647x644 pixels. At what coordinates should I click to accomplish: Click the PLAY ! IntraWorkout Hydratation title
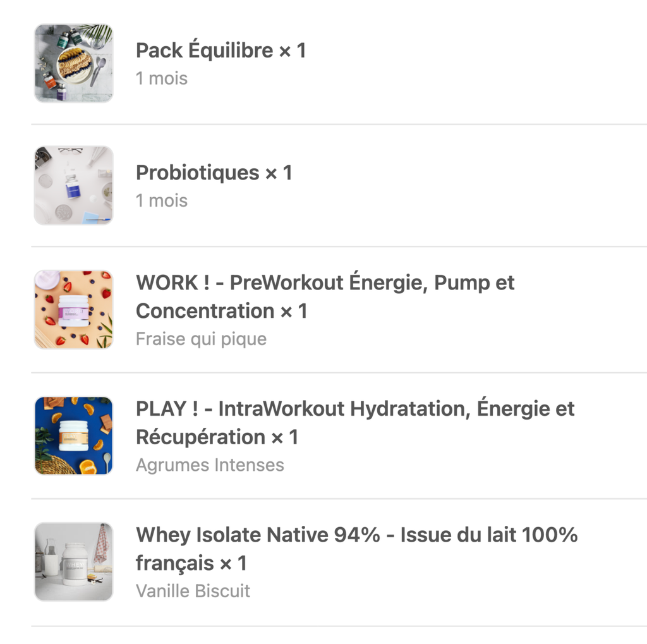tap(354, 409)
